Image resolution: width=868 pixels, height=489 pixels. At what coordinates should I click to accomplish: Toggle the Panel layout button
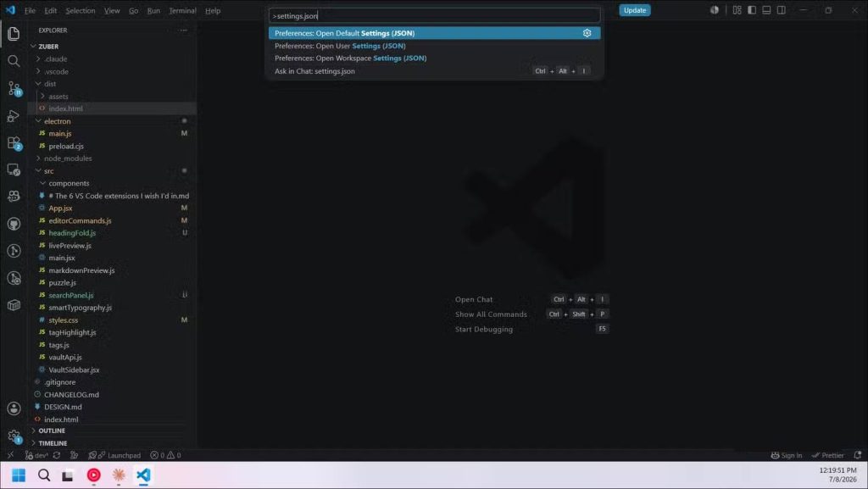coord(766,10)
